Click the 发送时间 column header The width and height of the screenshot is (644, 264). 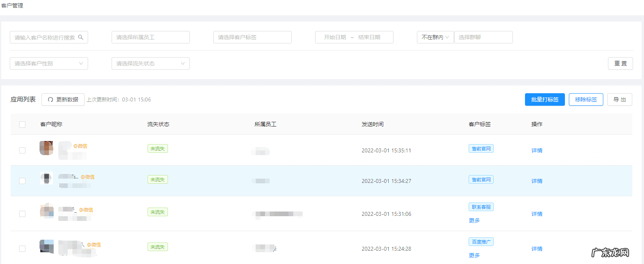[373, 124]
